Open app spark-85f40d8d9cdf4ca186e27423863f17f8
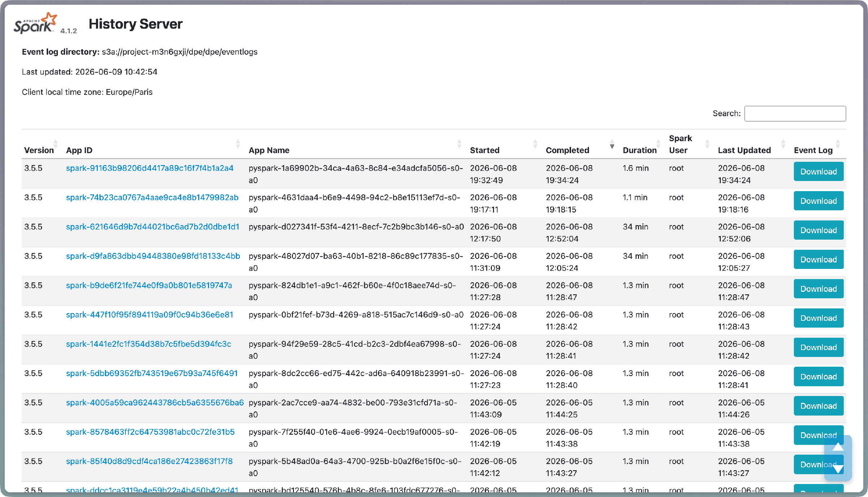Image resolution: width=868 pixels, height=497 pixels. tap(149, 462)
